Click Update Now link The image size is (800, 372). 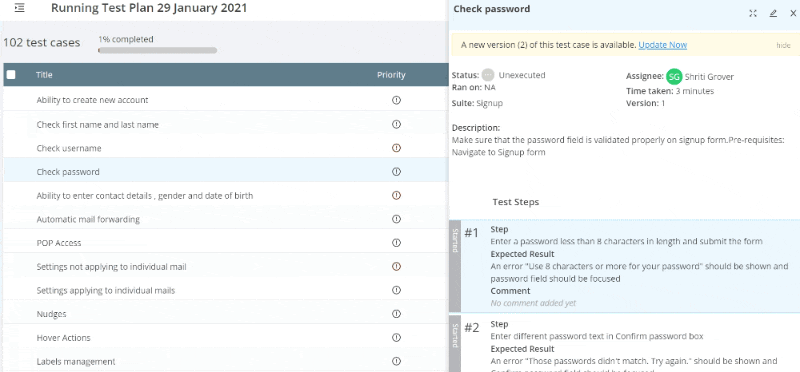tap(663, 45)
